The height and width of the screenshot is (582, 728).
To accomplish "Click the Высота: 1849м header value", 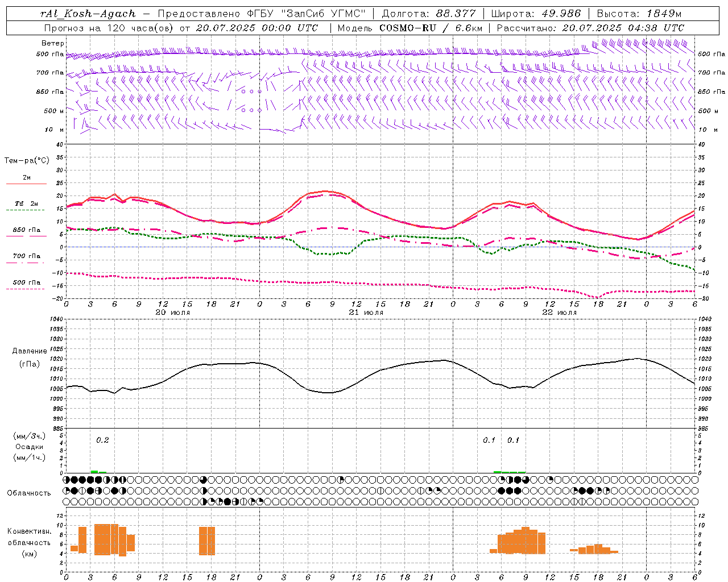I will click(639, 14).
